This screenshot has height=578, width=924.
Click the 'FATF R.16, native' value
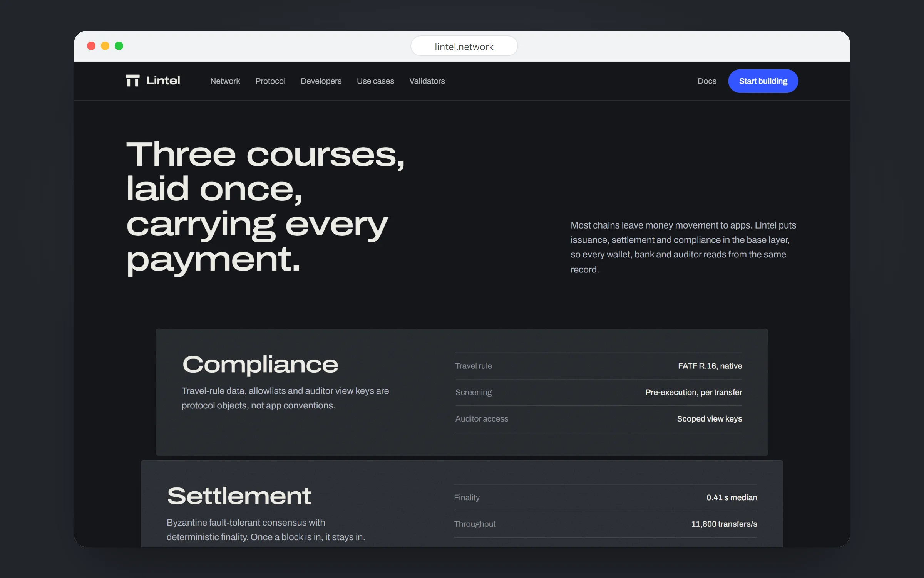click(710, 366)
